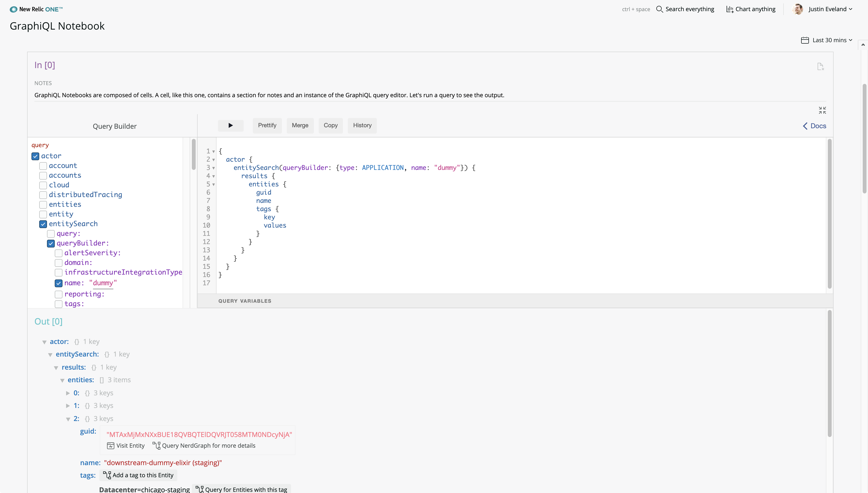Viewport: 868px width, 493px height.
Task: Click the output panel scrollbar
Action: pyautogui.click(x=829, y=374)
